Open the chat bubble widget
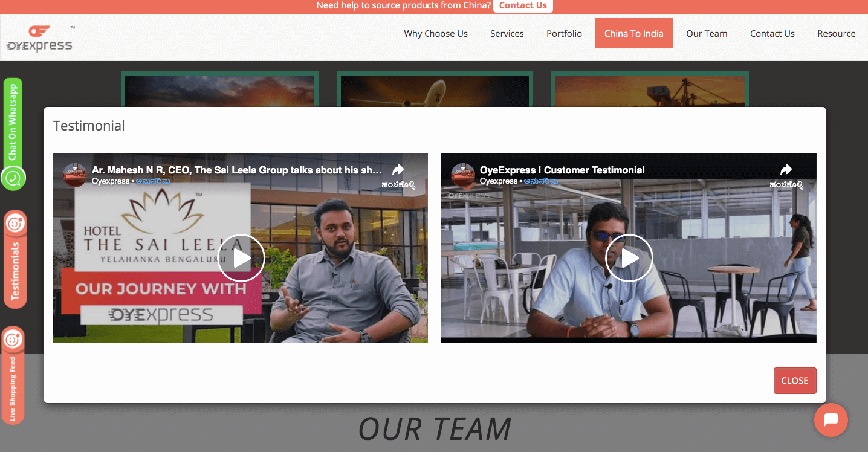The height and width of the screenshot is (452, 868). (x=831, y=420)
